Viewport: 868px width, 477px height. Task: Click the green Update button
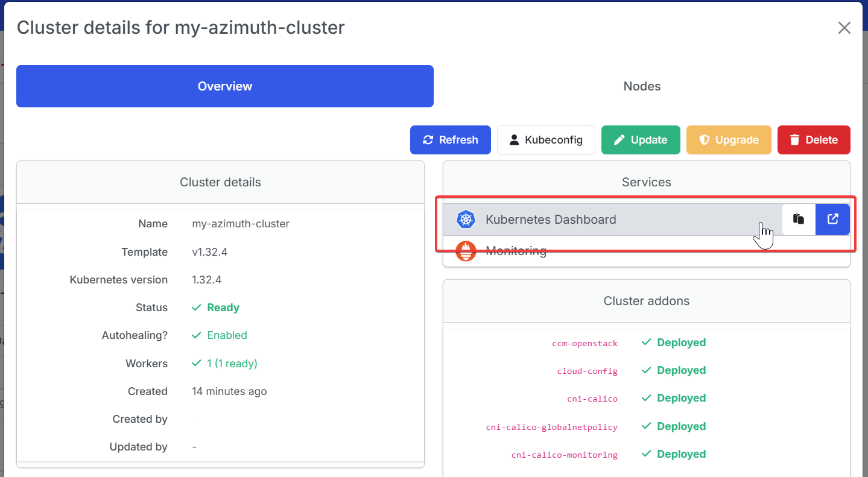pos(641,140)
